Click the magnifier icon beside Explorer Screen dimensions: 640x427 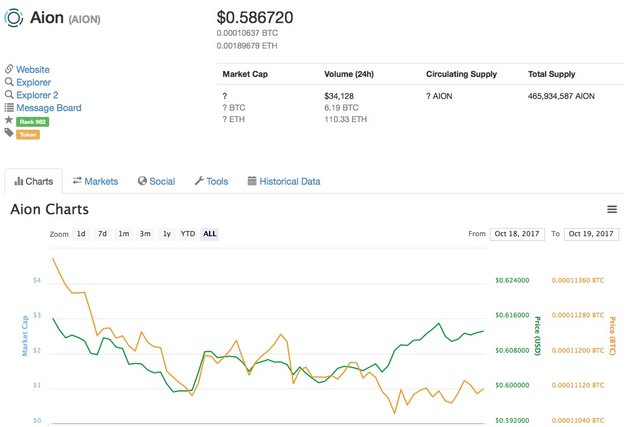(x=9, y=82)
